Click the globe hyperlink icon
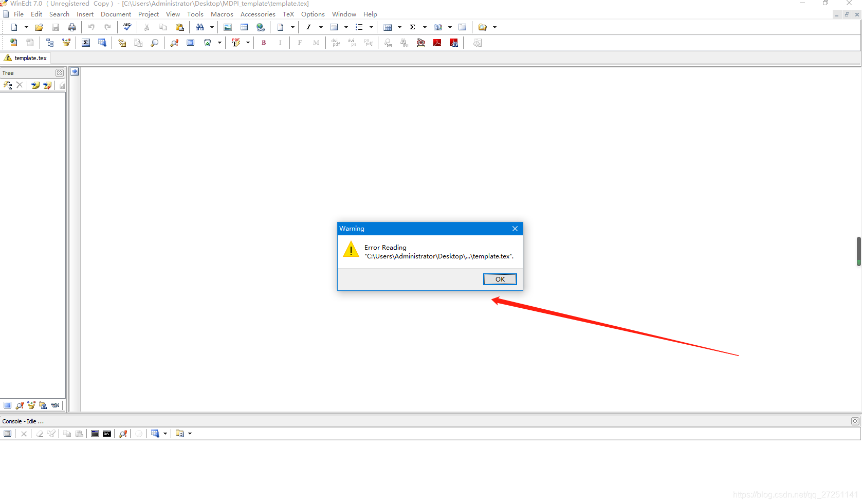The height and width of the screenshot is (504, 862). coord(261,27)
